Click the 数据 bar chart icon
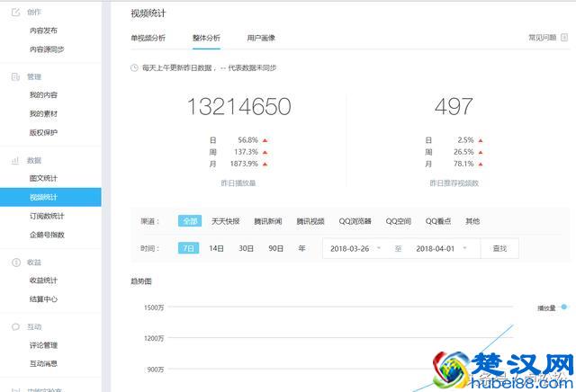 click(15, 160)
